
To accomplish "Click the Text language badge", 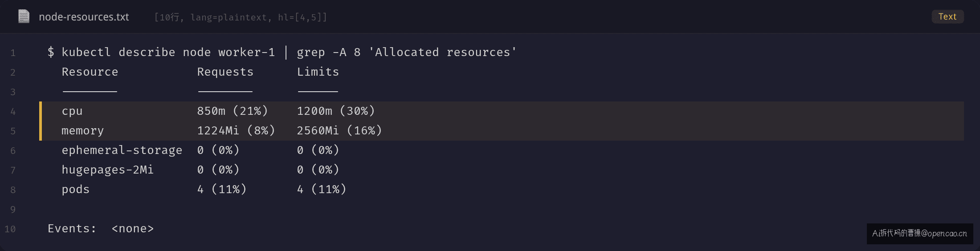I will pyautogui.click(x=947, y=16).
